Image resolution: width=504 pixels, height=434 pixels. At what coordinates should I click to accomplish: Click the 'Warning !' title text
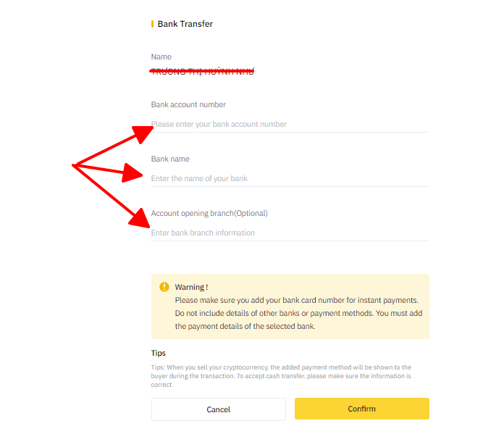coord(191,287)
